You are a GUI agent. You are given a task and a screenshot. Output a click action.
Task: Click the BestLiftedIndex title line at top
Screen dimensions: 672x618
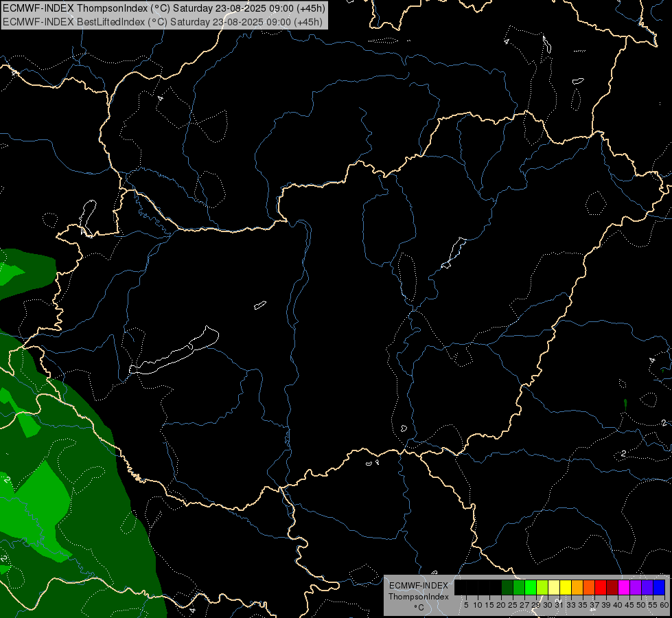point(163,22)
